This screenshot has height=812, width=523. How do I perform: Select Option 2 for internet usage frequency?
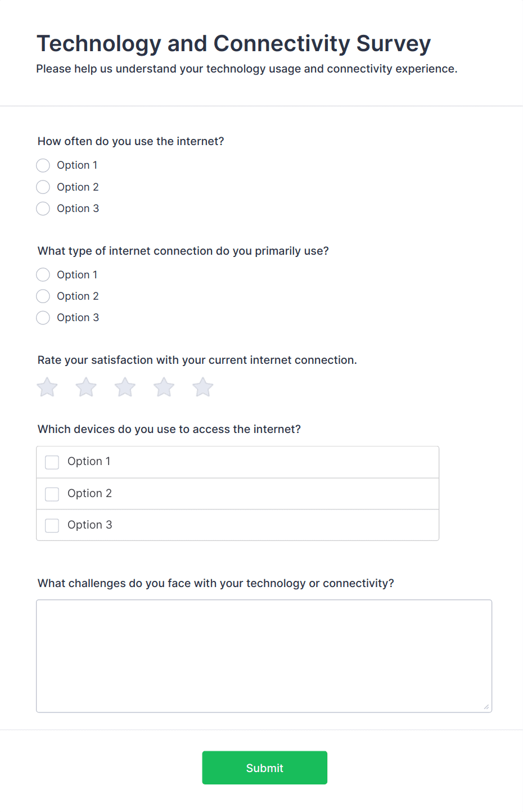(43, 187)
